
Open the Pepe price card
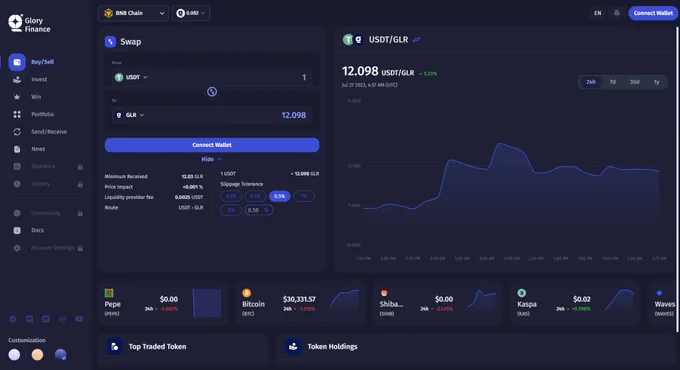(x=163, y=303)
